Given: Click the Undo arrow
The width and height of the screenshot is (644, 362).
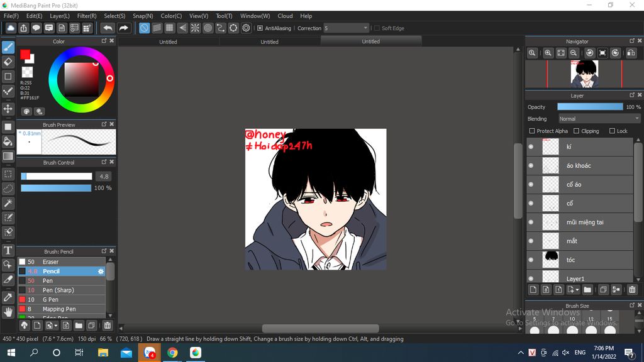Looking at the screenshot, I should coord(108,28).
